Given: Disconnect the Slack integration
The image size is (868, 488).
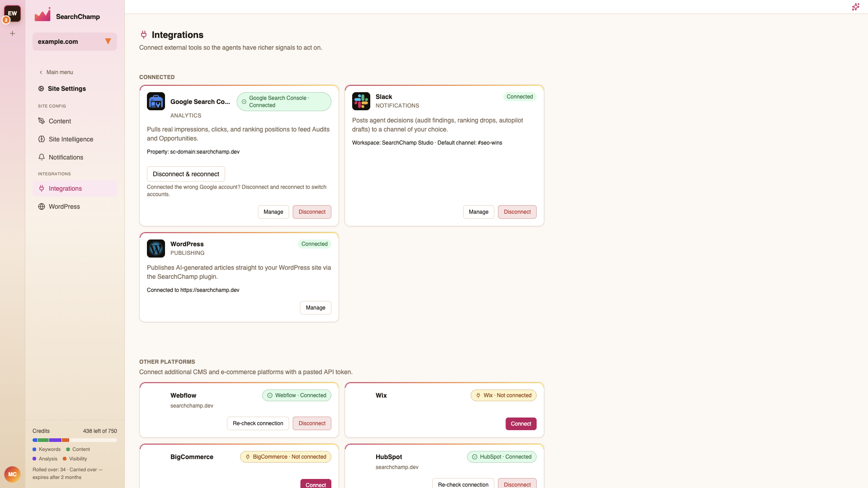Looking at the screenshot, I should (x=517, y=212).
